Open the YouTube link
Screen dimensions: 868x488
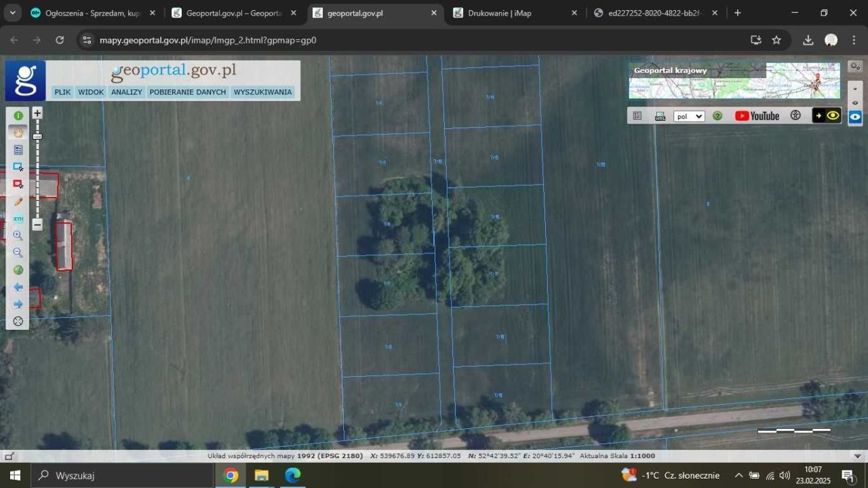point(757,116)
